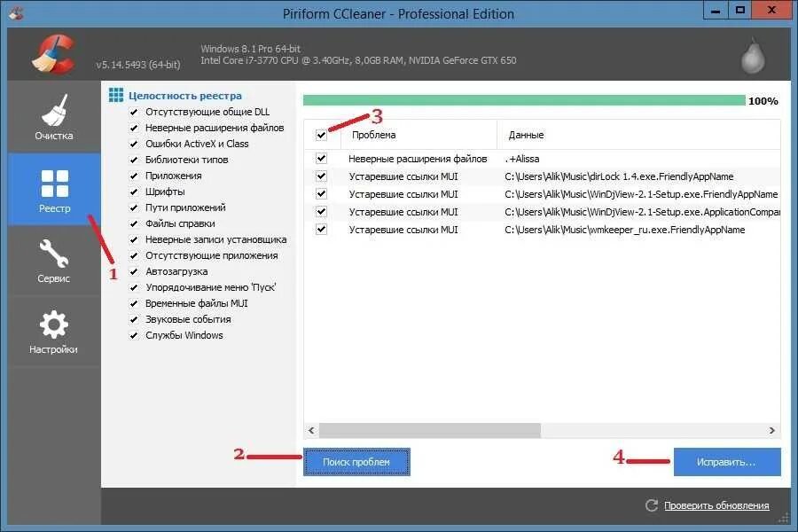
Task: Click the version v5.14.5493 text
Action: (138, 65)
